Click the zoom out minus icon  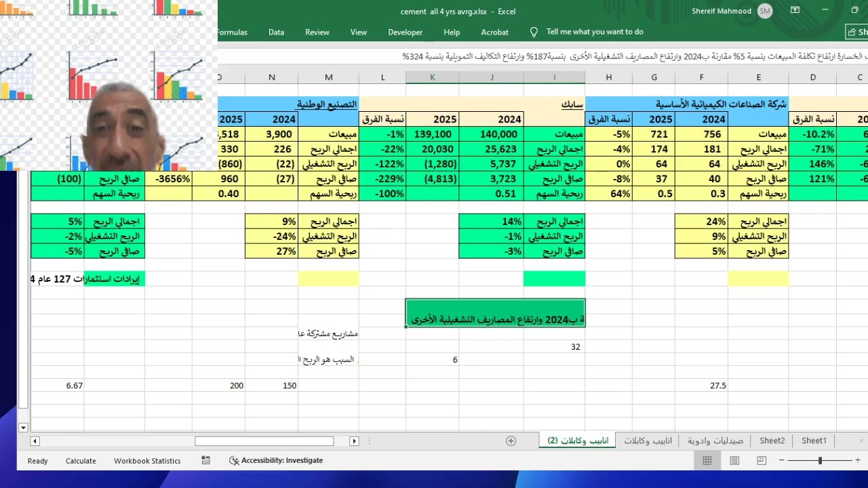point(781,460)
